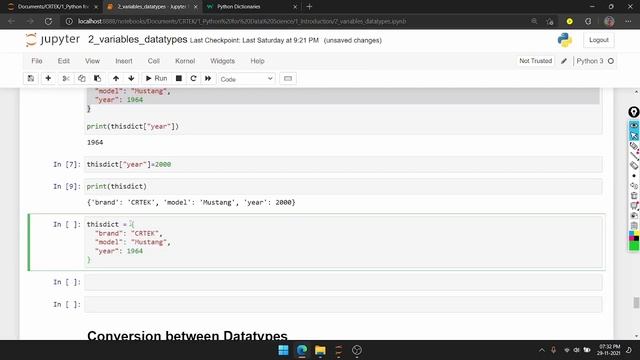Open Microsoft Edge from the taskbar
Viewport: 640px width, 360px height.
tap(302, 350)
